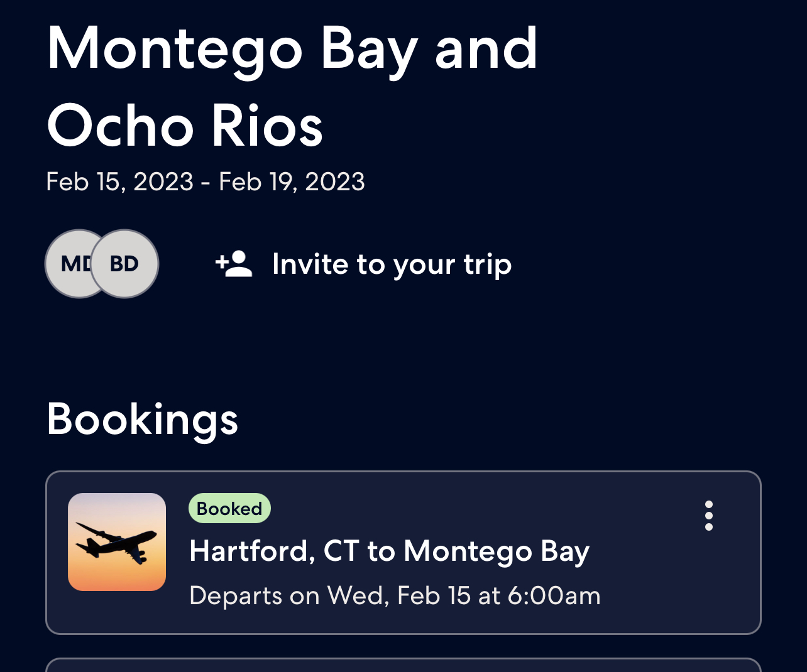Click the 6:00am departure time

pos(554,595)
